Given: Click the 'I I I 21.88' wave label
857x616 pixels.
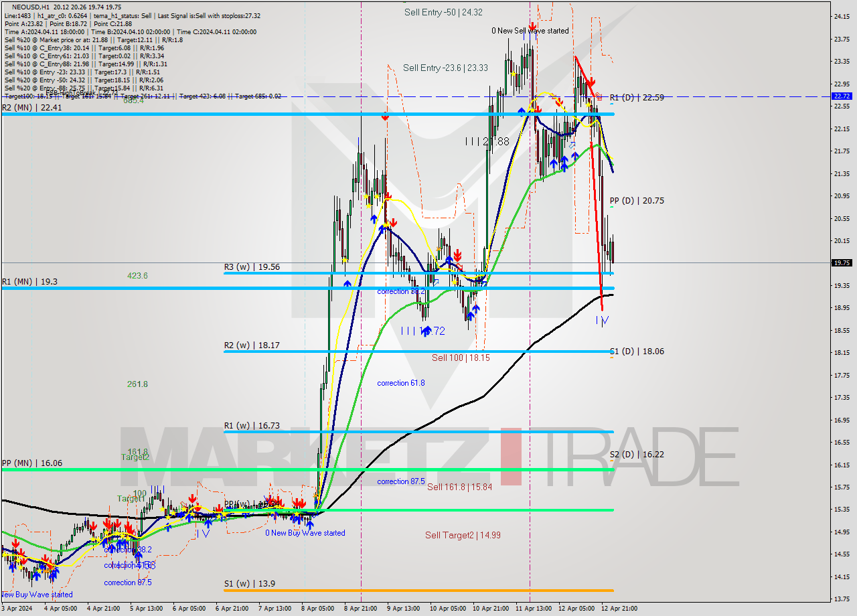Looking at the screenshot, I should coord(487,142).
